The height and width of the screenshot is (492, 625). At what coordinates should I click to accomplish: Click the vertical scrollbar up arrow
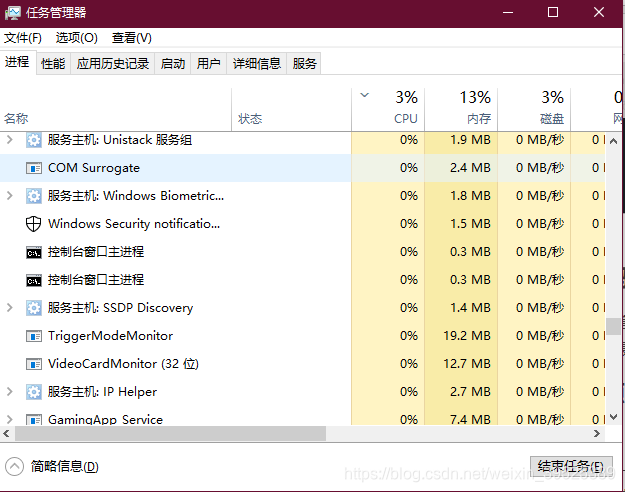(613, 141)
